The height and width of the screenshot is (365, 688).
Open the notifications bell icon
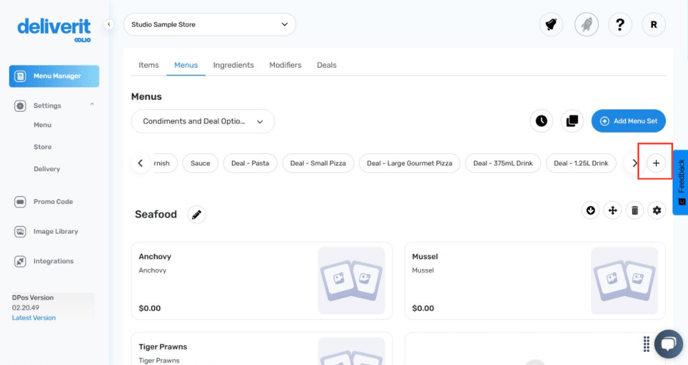(551, 25)
